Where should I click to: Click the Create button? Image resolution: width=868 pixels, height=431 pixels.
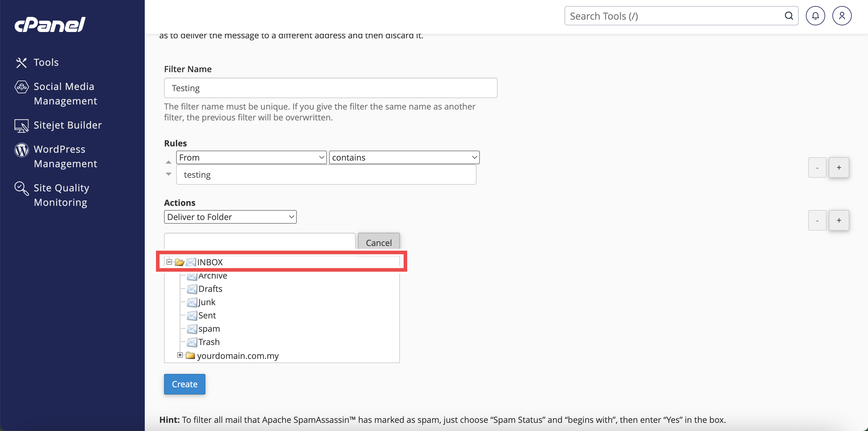[x=184, y=384]
